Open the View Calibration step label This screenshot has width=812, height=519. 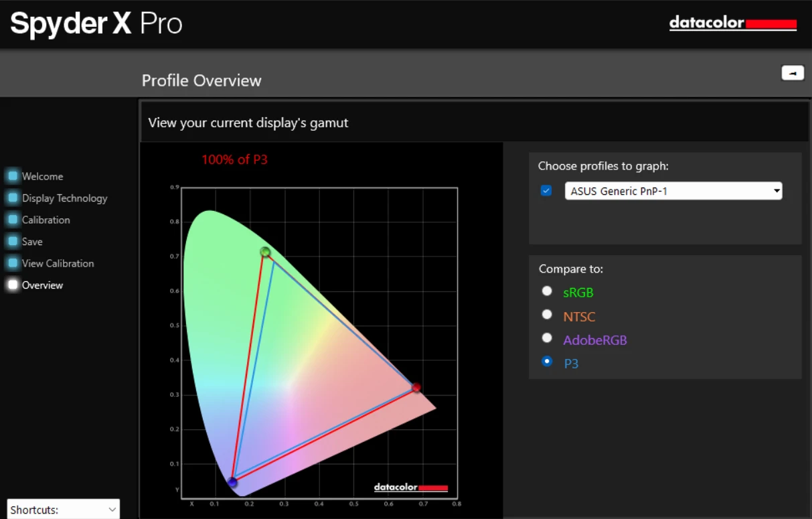tap(58, 263)
